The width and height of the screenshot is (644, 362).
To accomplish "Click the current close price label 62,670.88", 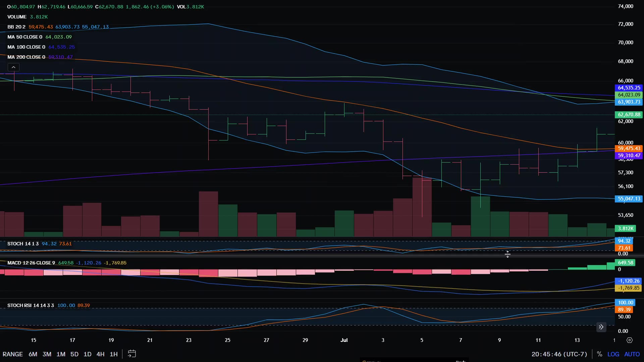I will (629, 114).
